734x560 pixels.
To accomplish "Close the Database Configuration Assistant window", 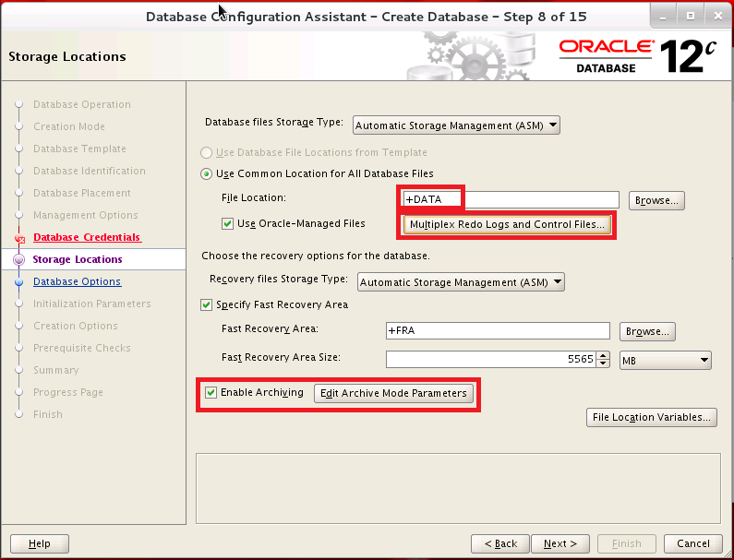I will pyautogui.click(x=718, y=16).
